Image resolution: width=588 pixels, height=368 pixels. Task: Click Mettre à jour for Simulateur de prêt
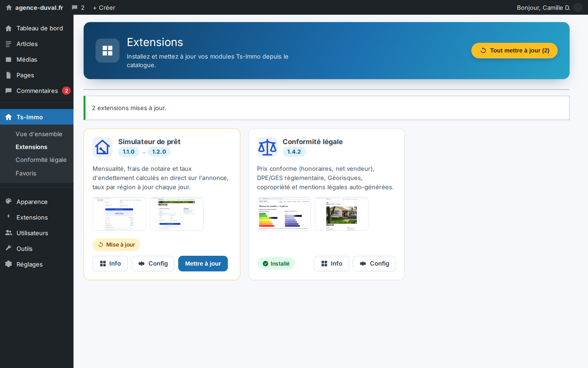203,263
